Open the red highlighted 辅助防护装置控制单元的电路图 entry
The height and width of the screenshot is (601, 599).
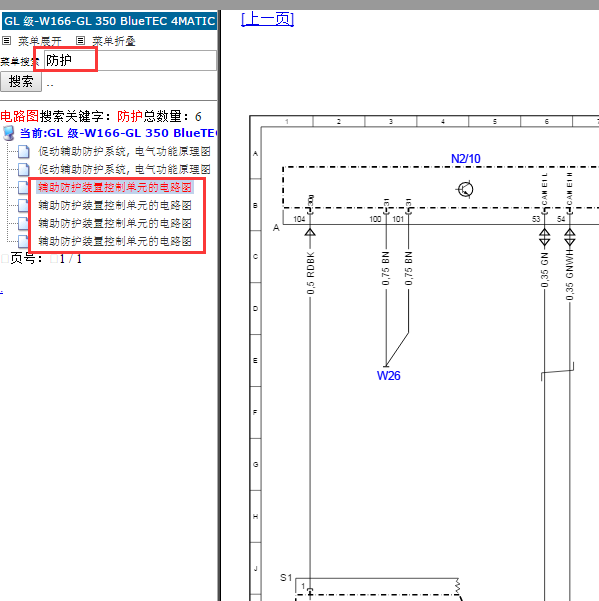coord(115,187)
